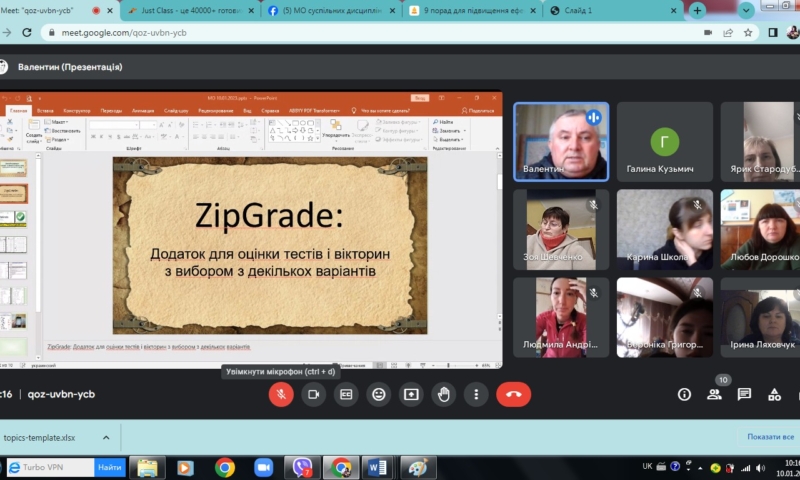The image size is (800, 480).
Task: Select Карина Школа video tile
Action: tap(664, 230)
